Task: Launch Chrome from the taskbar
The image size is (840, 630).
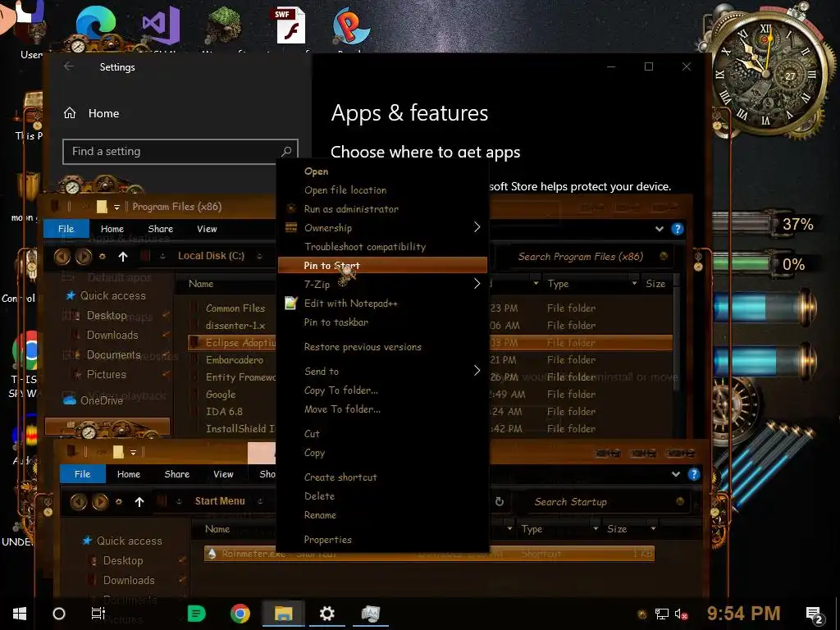Action: [240, 614]
